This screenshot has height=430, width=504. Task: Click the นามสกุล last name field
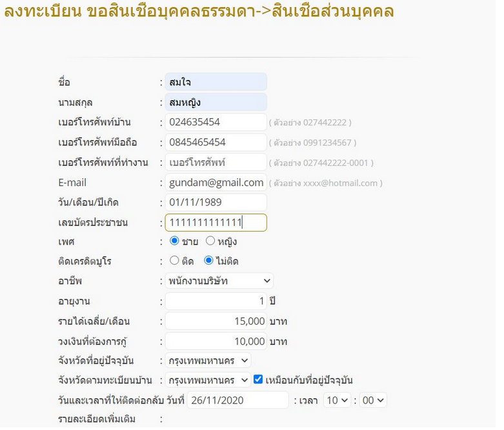click(216, 103)
